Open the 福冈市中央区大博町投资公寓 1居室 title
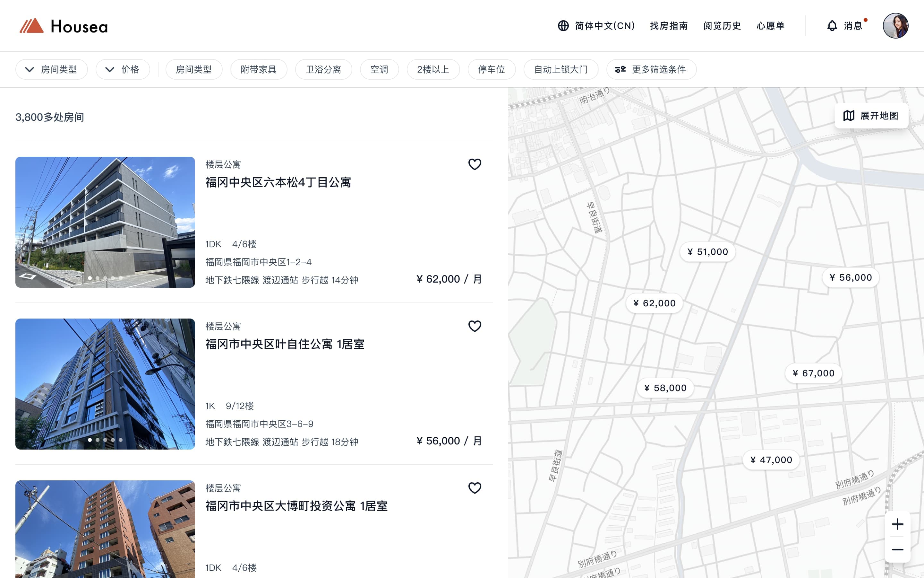 [296, 506]
